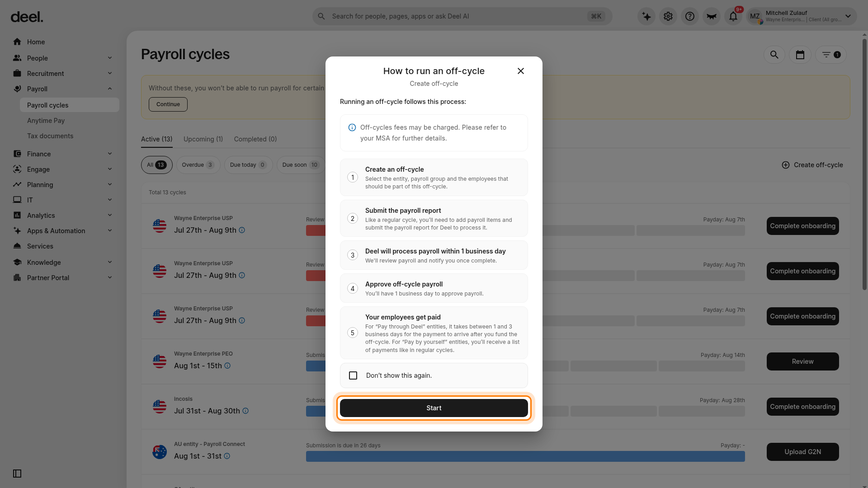
Task: Click the Wayne Enterprise PEO US flag
Action: tap(160, 361)
